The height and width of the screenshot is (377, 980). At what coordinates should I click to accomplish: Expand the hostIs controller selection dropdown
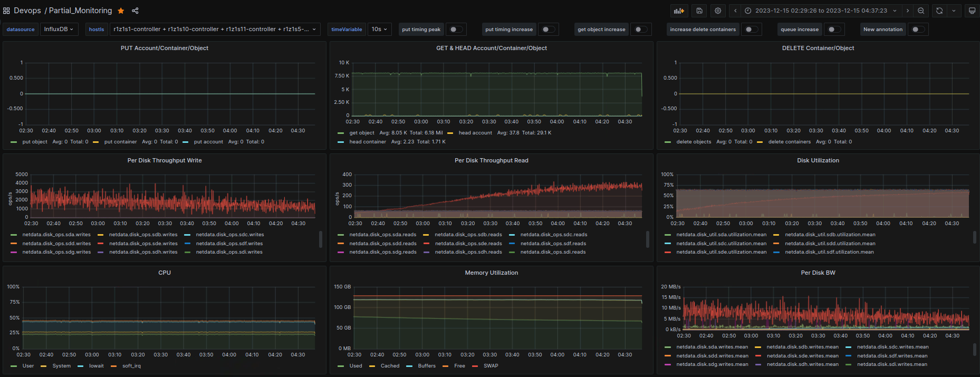coord(215,30)
